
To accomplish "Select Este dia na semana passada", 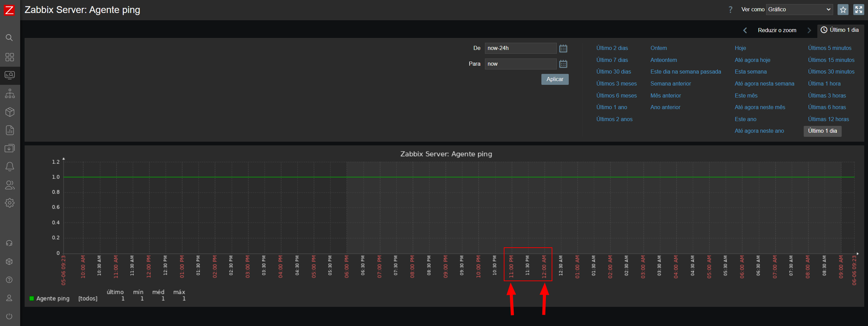I will [686, 72].
